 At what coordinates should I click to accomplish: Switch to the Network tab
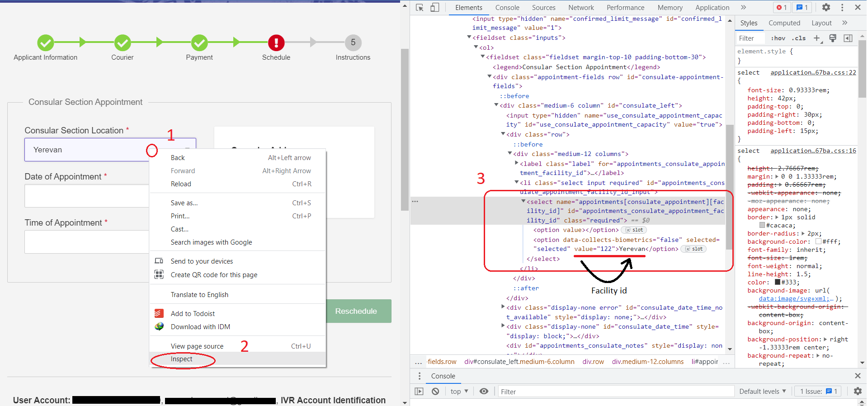(581, 7)
